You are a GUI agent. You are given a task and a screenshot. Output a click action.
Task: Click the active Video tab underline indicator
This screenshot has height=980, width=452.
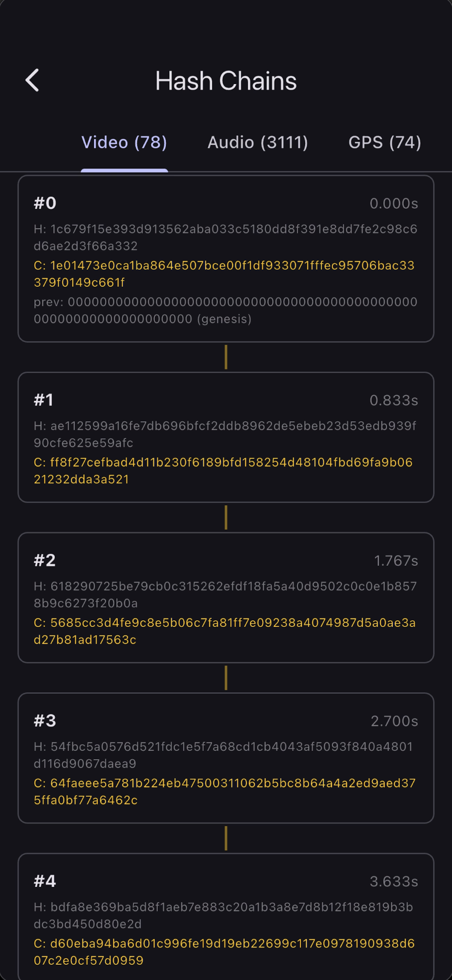tap(124, 168)
